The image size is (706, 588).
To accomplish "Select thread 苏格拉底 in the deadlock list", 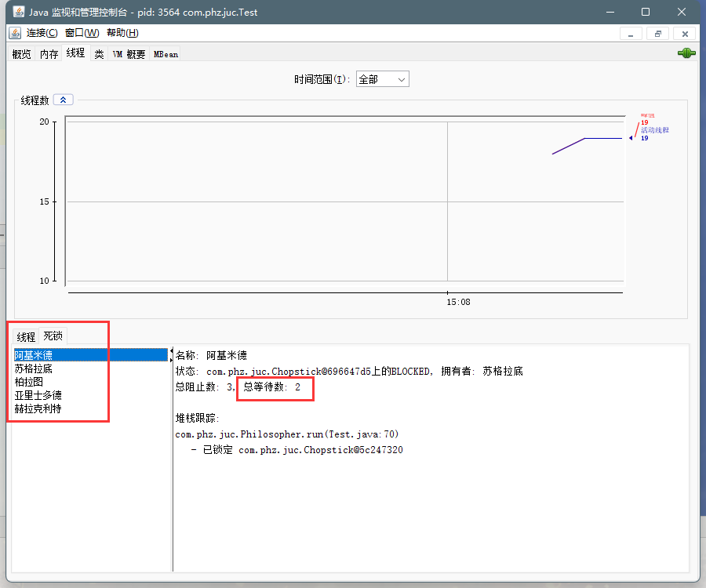I will [90, 368].
